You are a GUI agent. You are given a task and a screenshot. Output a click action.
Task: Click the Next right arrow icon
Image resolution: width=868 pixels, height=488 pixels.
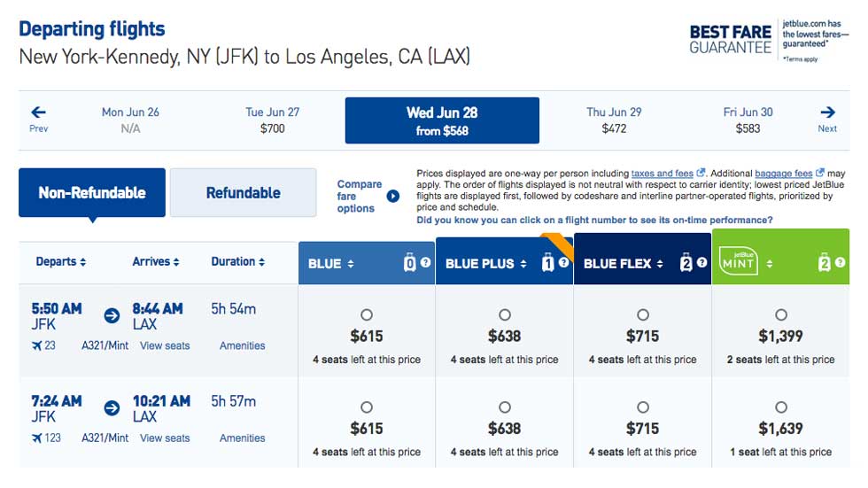827,112
